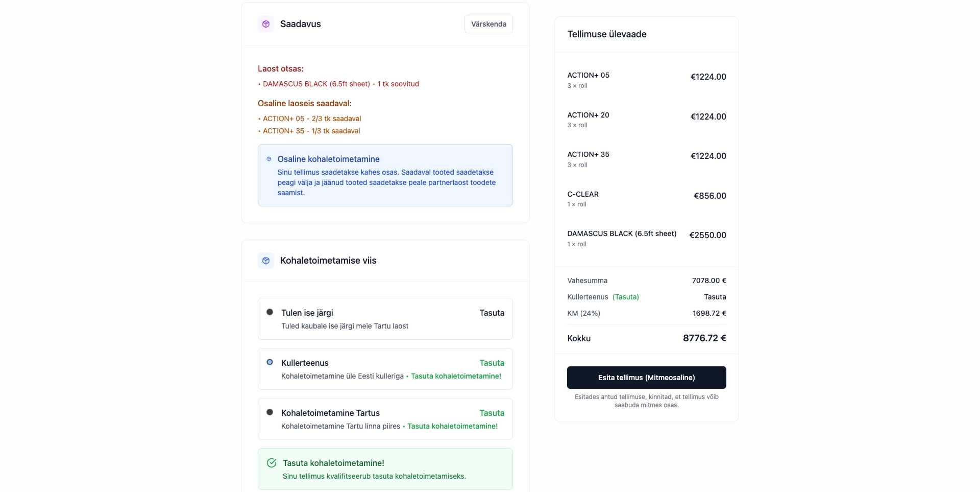980x492 pixels.
Task: Click DAMASCUS BLACK 1 tk soovitud line
Action: (338, 84)
